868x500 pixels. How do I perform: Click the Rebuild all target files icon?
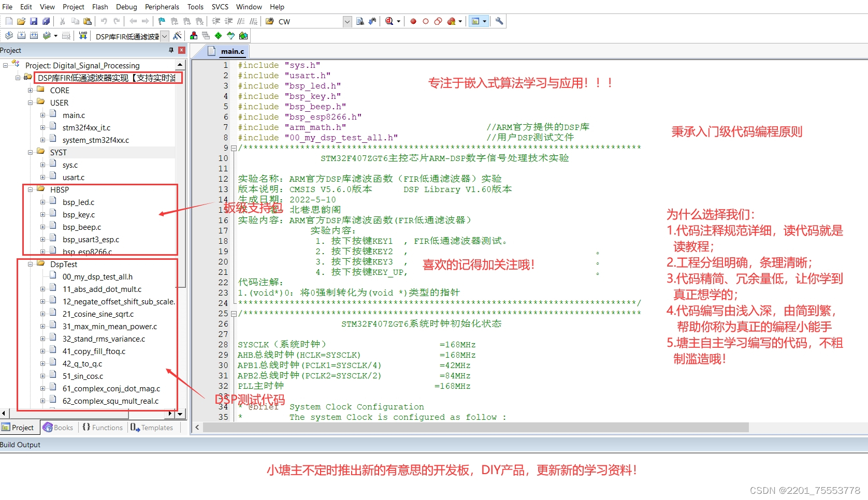(x=34, y=36)
